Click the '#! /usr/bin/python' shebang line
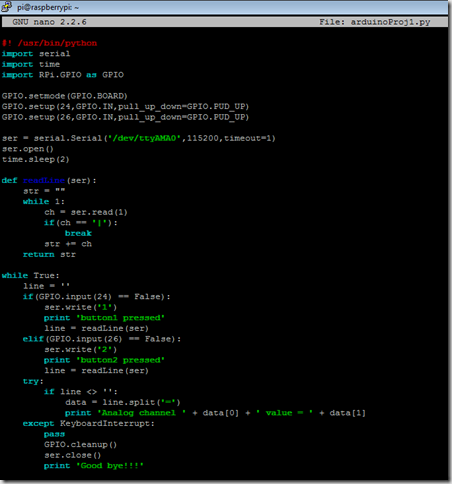Viewport: 452px width, 484px height. [49, 43]
